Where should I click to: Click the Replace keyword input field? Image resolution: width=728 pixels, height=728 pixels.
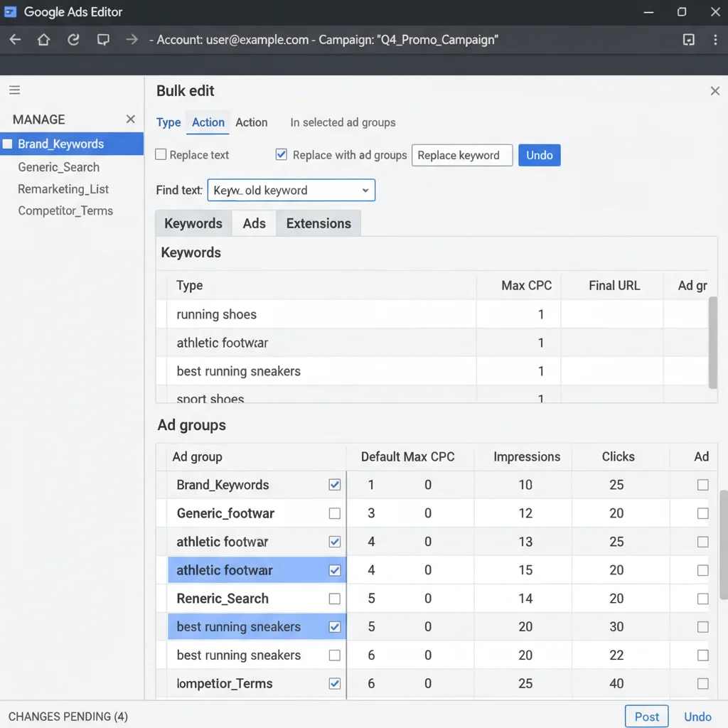[462, 155]
